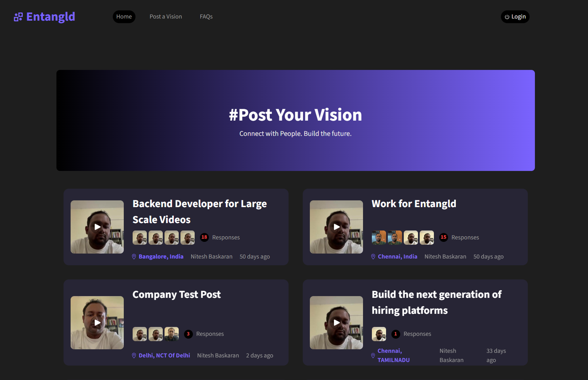Screen dimensions: 588x380
Task: Open the Work for Entangld post title
Action: point(414,204)
